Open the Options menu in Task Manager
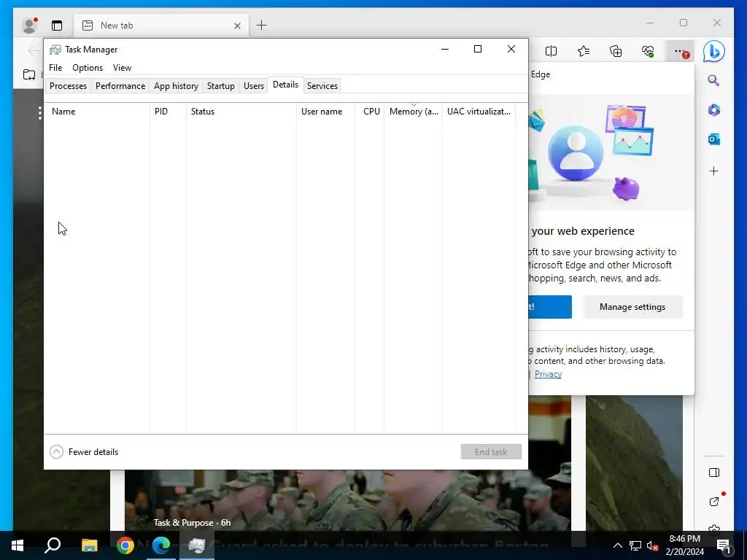Screen dimensions: 747x560 tap(88, 68)
